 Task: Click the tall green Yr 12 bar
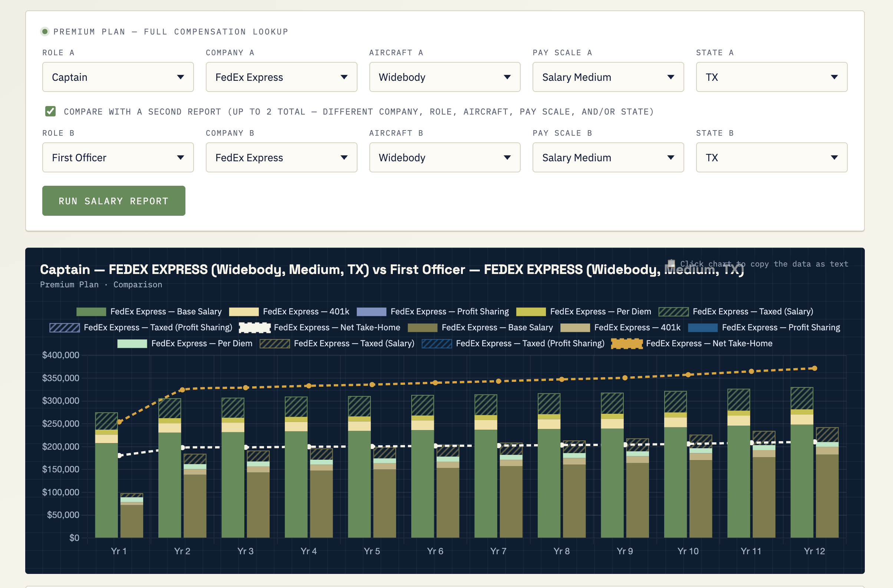pos(802,481)
